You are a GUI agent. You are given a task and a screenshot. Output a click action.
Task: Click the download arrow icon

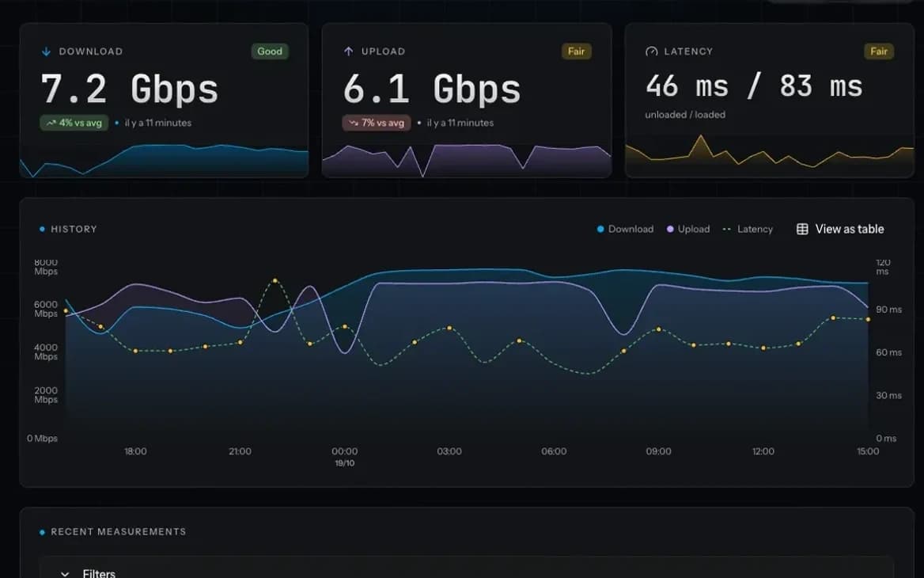pos(46,51)
